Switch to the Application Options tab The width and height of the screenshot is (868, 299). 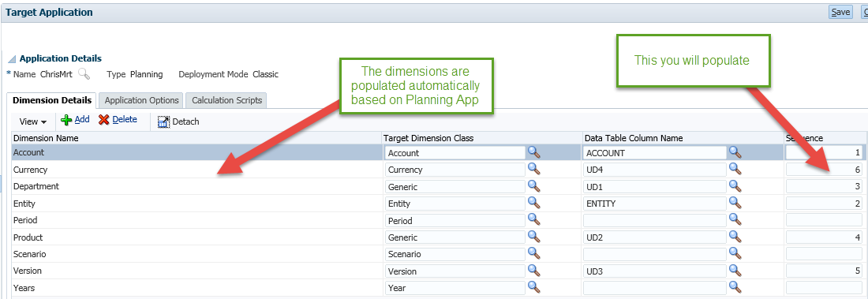tap(142, 100)
